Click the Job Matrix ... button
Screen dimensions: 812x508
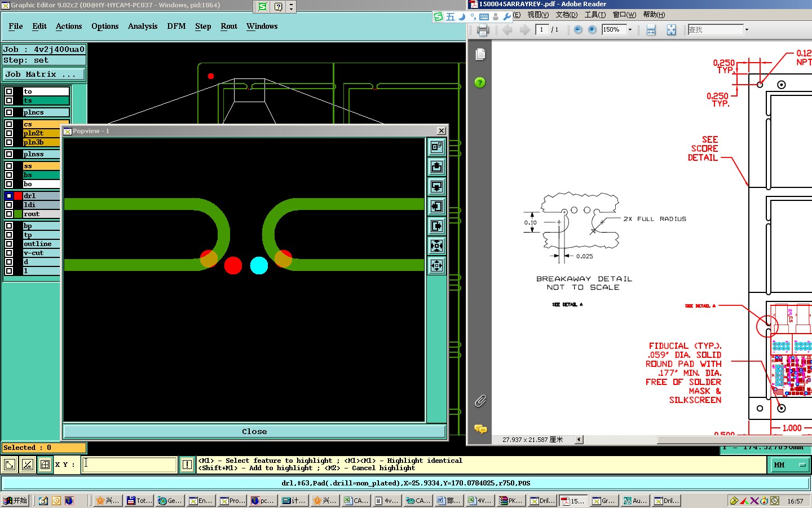tap(44, 74)
